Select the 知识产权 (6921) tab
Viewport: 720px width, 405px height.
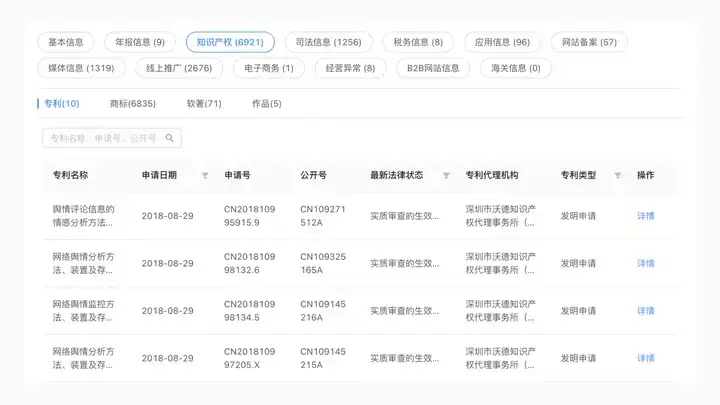click(230, 42)
